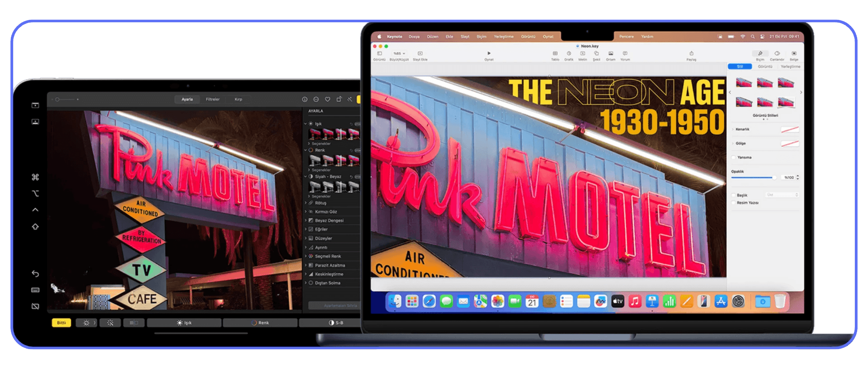The height and width of the screenshot is (369, 868).
Task: Start the slideshow with Oynat button
Action: [x=489, y=53]
